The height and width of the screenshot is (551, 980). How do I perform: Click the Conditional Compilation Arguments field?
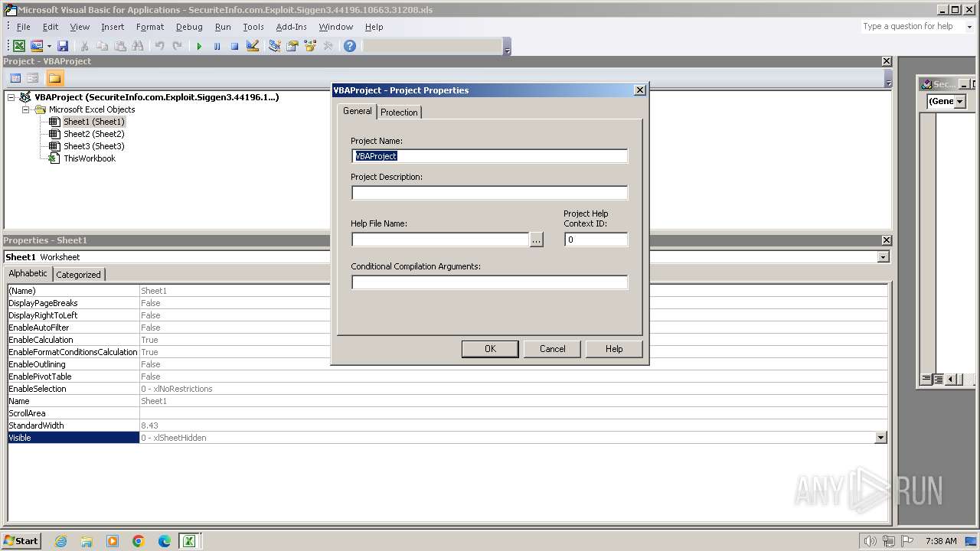click(x=489, y=282)
